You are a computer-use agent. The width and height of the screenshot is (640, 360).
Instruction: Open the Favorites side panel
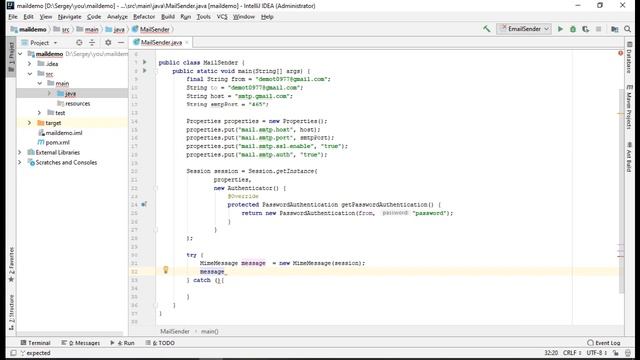pyautogui.click(x=11, y=264)
